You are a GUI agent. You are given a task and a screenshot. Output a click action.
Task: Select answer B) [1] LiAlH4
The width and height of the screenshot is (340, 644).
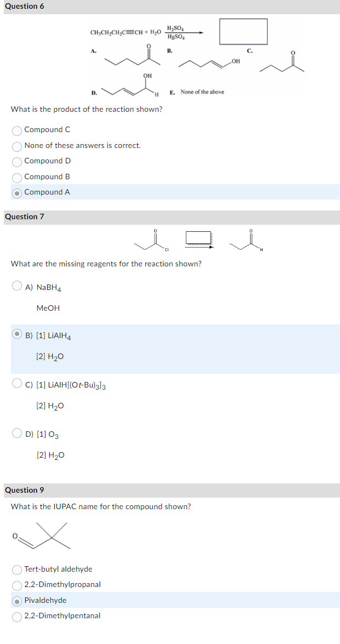(x=16, y=335)
